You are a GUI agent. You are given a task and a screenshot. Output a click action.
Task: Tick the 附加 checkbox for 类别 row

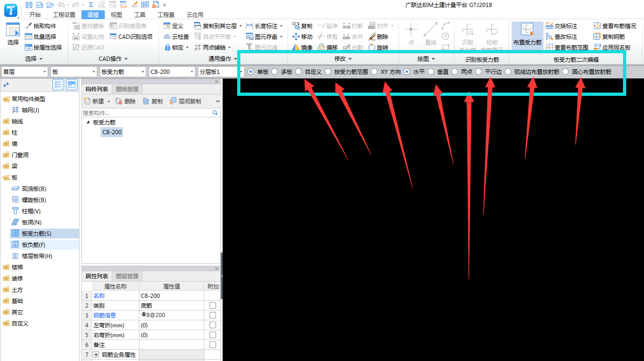[213, 305]
